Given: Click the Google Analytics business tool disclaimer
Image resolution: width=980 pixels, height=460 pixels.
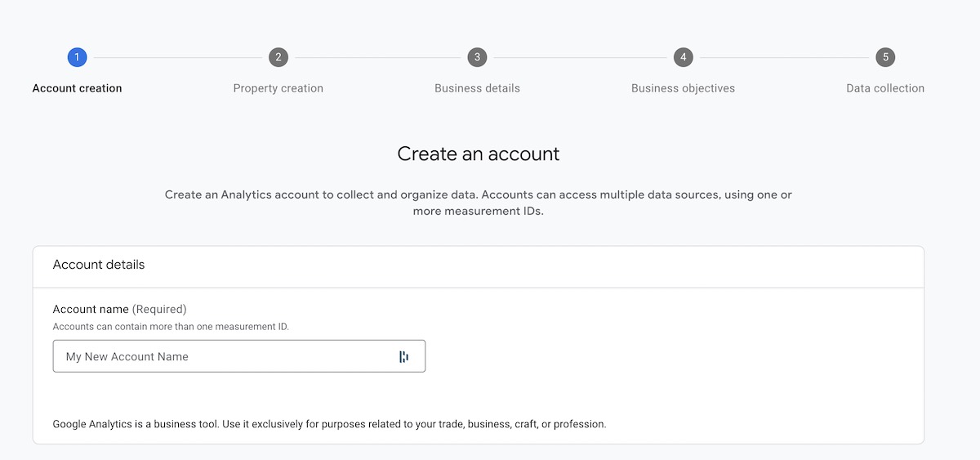Looking at the screenshot, I should pos(329,424).
